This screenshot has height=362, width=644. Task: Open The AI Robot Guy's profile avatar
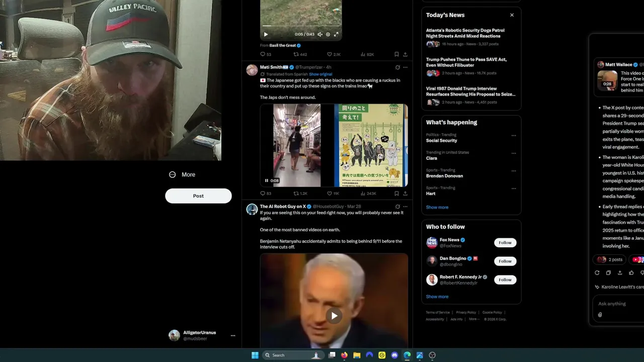[252, 209]
